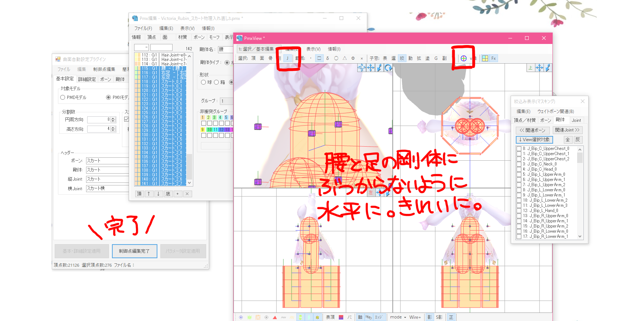This screenshot has height=321, width=644.
Task: Select bone (骨) selection mode in PmxView toolbar
Action: tap(270, 58)
